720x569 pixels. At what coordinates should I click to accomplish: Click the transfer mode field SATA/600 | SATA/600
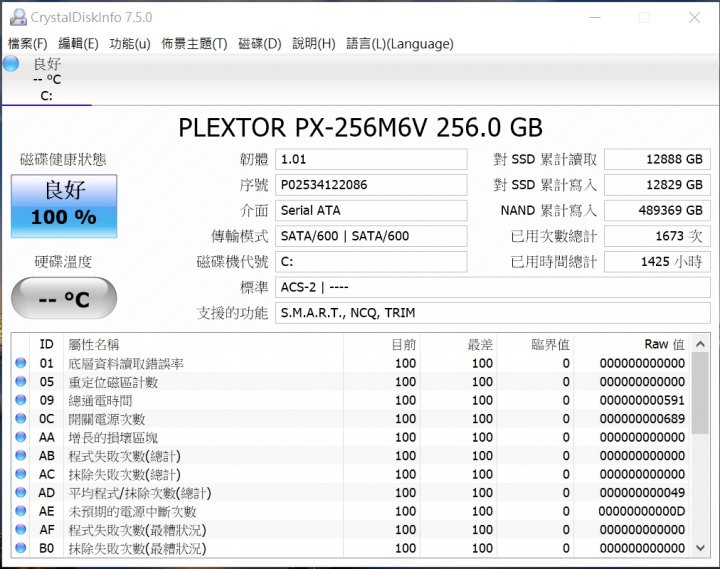(x=371, y=236)
